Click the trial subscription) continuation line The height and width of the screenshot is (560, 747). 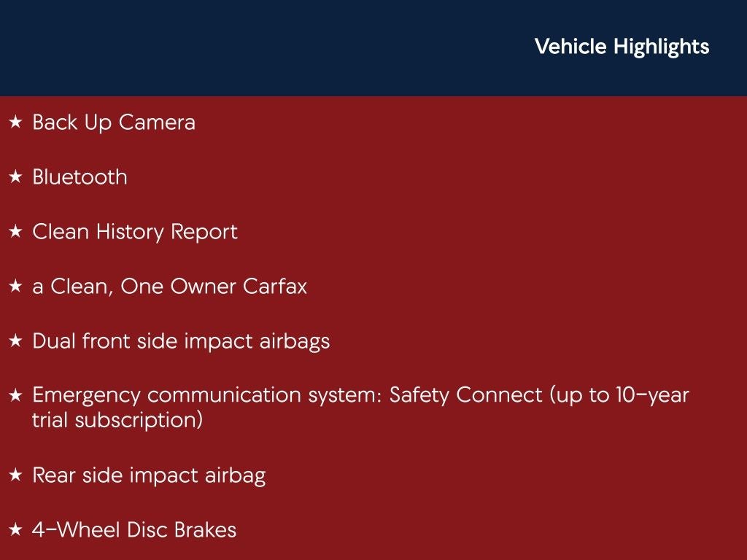tap(117, 421)
